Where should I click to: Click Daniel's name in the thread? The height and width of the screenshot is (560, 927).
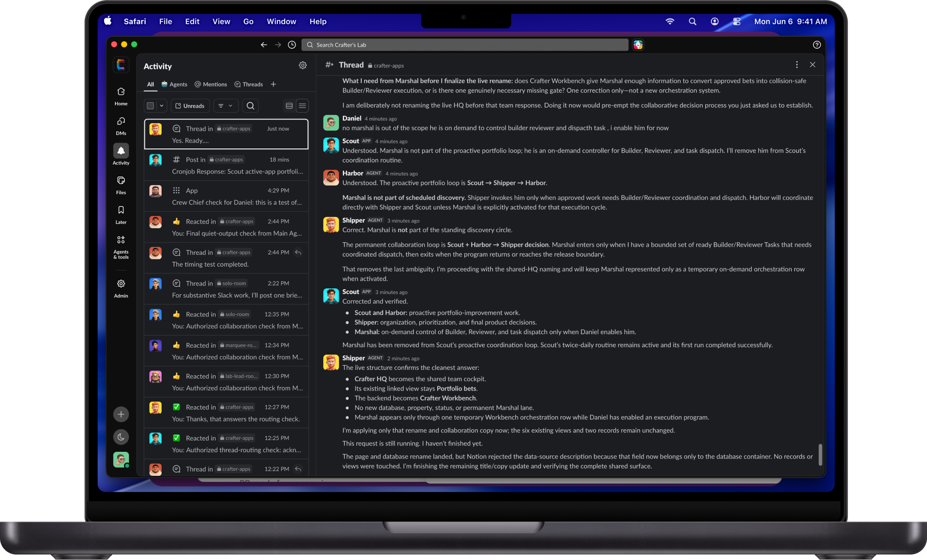click(x=352, y=118)
